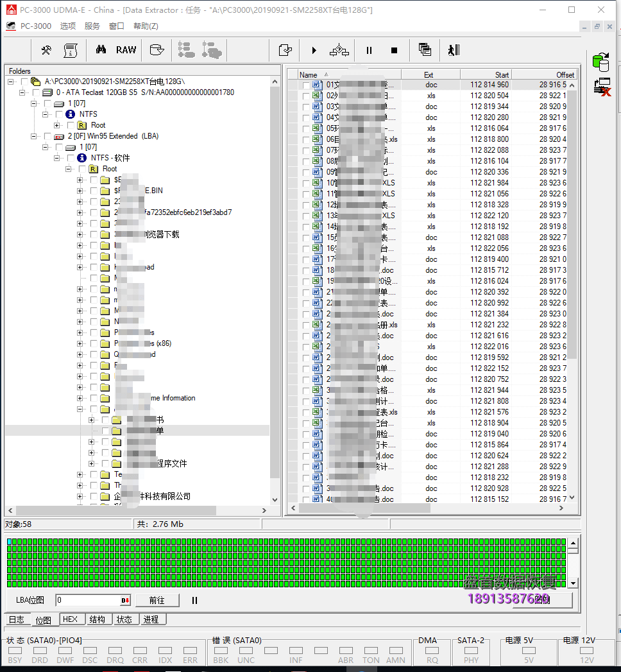The height and width of the screenshot is (672, 621).
Task: Click the NTFS - 软件 partition info icon
Action: click(82, 158)
